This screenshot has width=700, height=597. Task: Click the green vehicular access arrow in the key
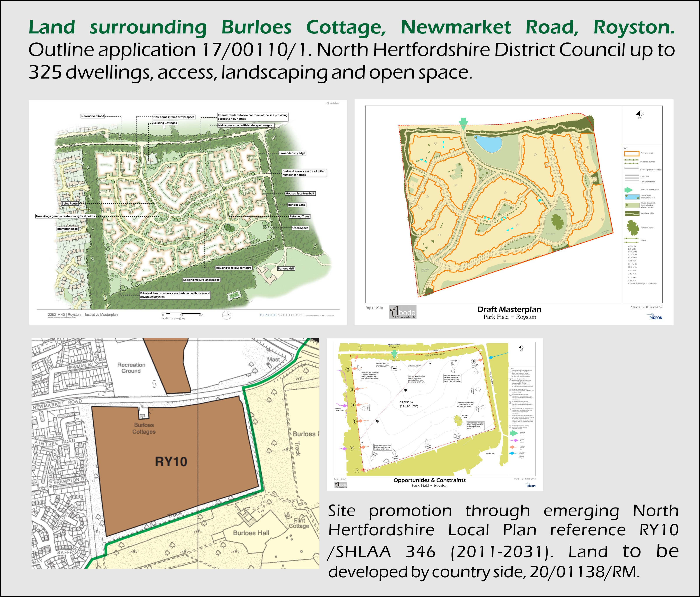click(629, 189)
